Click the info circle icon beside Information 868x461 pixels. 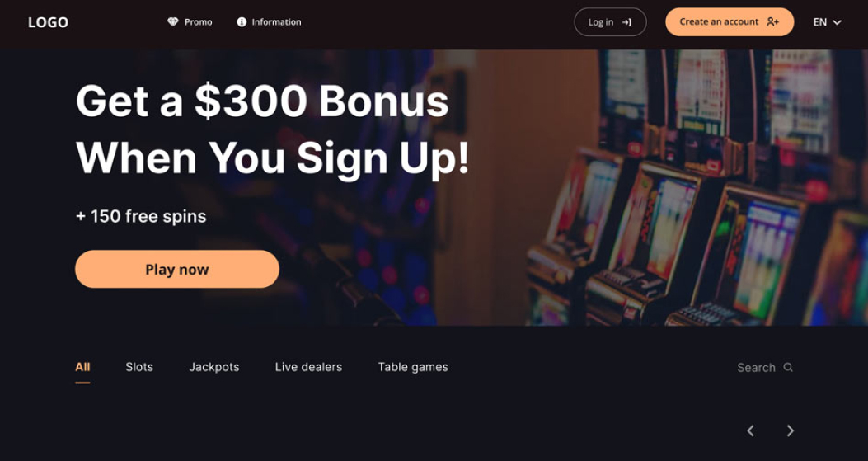(x=242, y=21)
